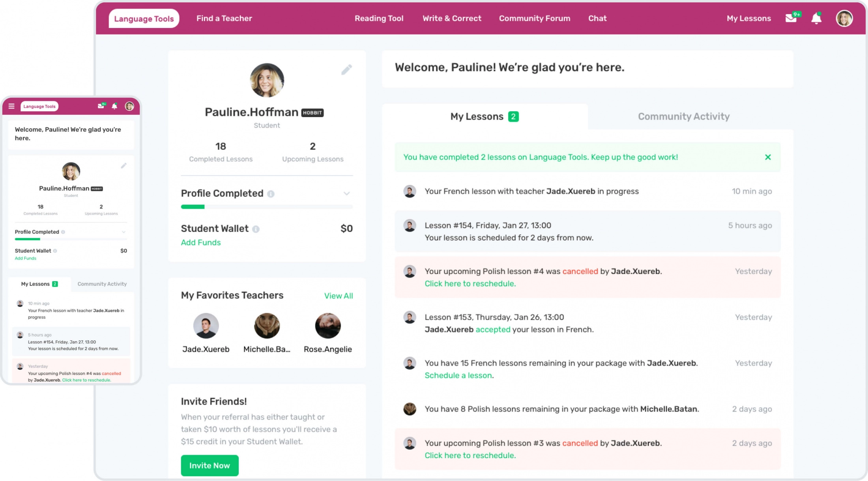
Task: Open Pauline's profile avatar in top bar
Action: 844,18
